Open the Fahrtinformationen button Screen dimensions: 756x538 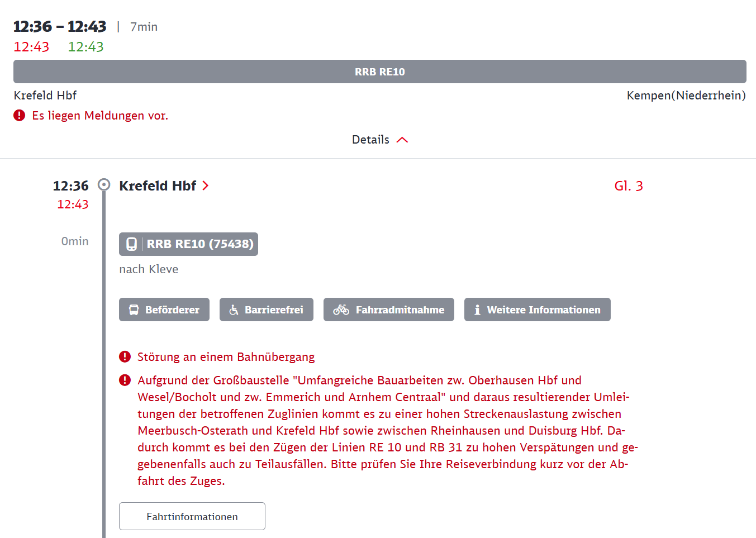[192, 516]
